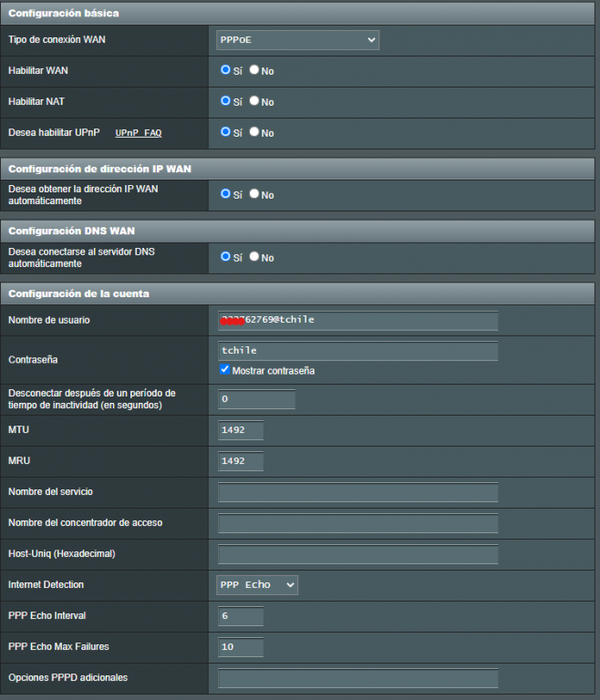Focus the MRU value field

point(241,461)
